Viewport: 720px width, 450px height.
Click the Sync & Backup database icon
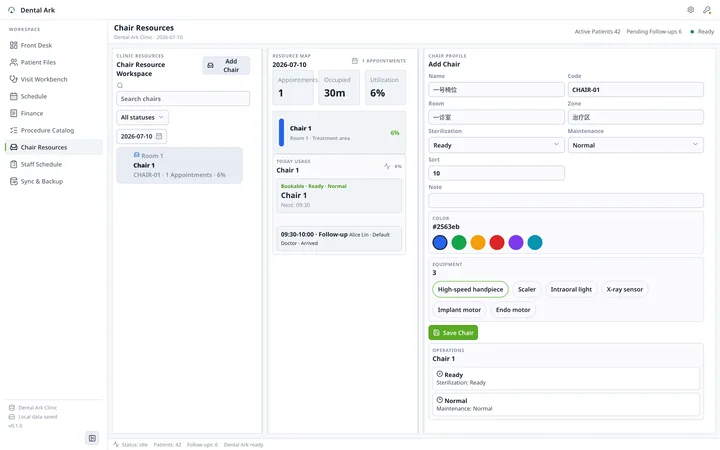13,181
